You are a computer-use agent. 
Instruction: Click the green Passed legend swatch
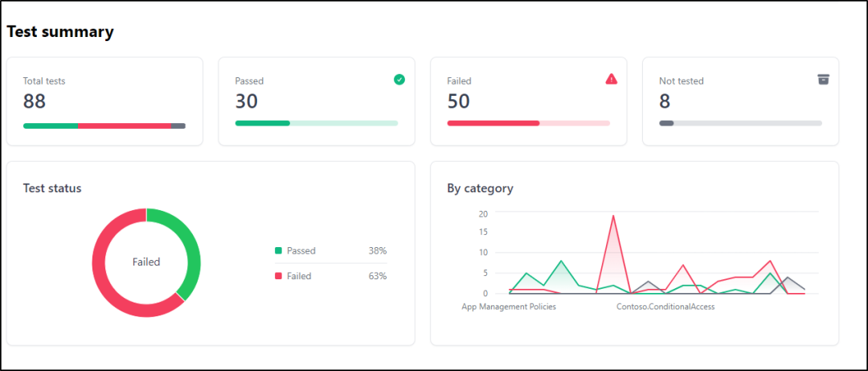(x=278, y=250)
